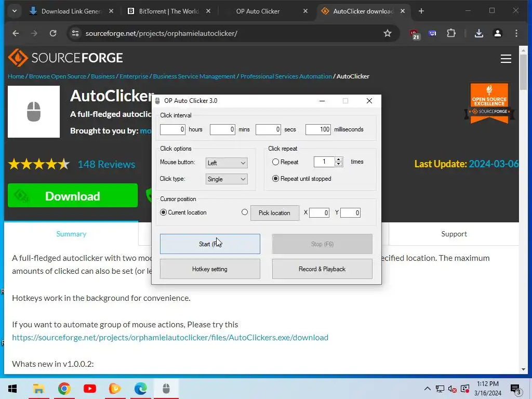The height and width of the screenshot is (399, 532).
Task: Open Business Service Management breadcrumb link
Action: point(194,76)
